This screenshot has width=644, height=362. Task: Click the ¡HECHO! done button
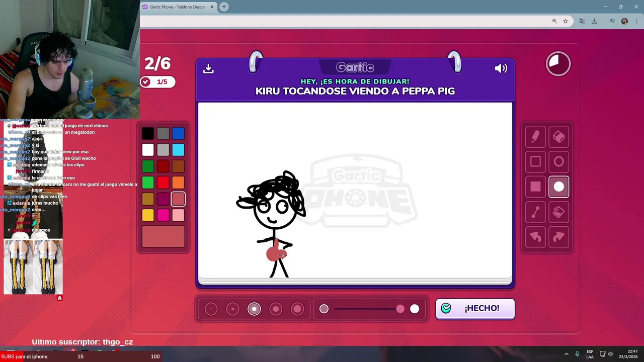(475, 308)
